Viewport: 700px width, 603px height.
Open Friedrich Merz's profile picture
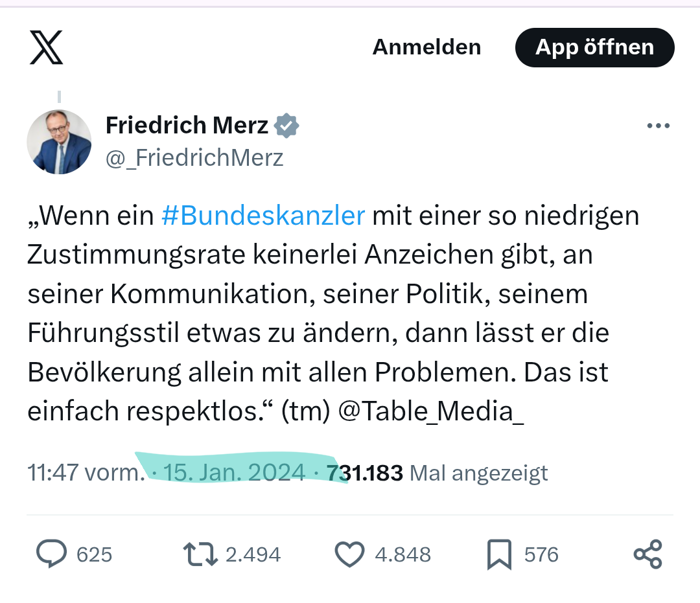click(59, 142)
